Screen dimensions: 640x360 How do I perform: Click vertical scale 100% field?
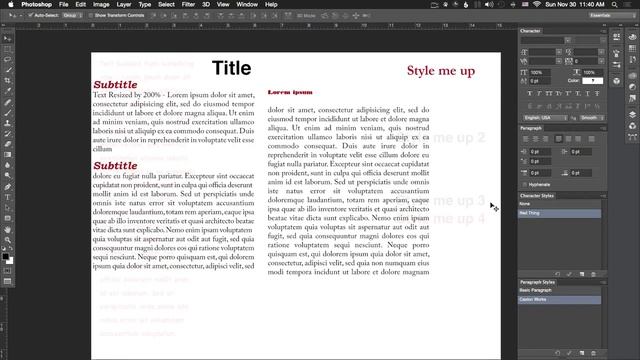(540, 73)
